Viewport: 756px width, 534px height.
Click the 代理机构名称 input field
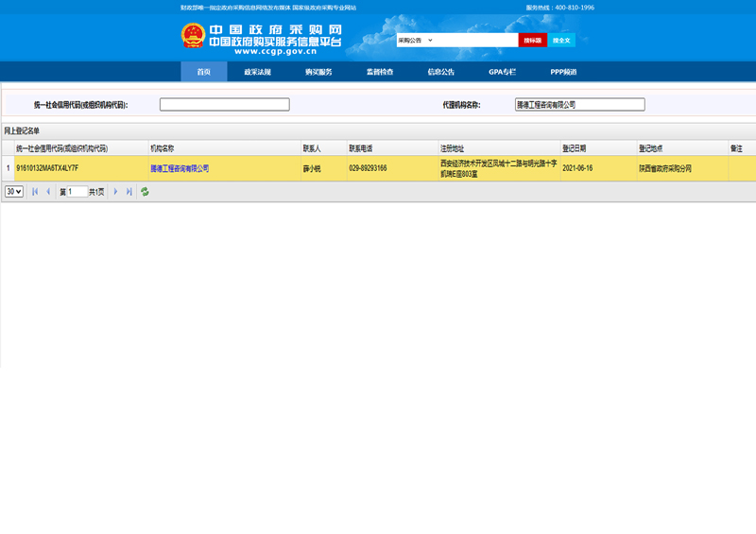[x=579, y=105]
